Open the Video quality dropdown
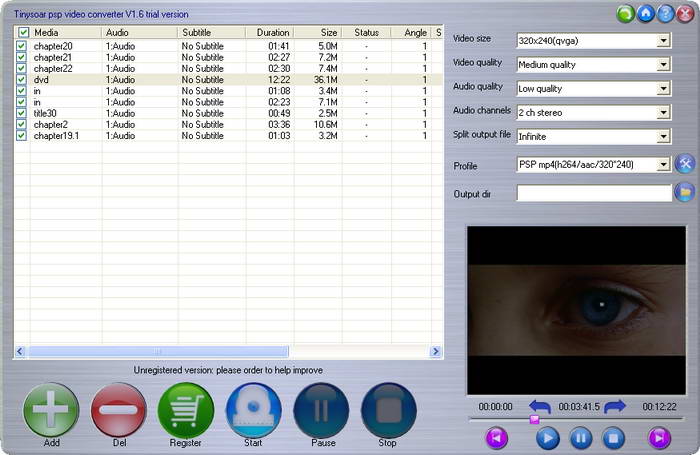The width and height of the screenshot is (700, 455). click(663, 65)
